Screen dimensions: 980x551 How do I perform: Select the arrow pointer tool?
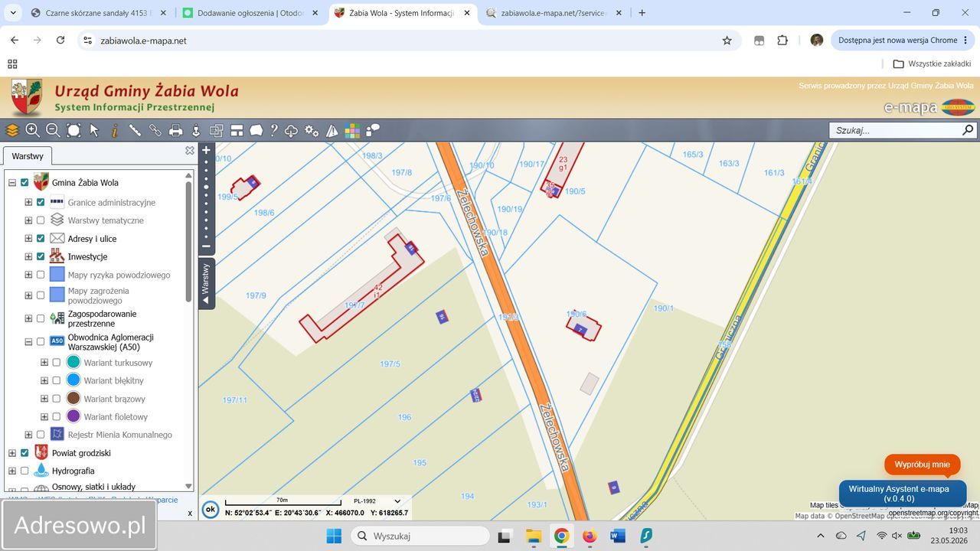coord(94,130)
